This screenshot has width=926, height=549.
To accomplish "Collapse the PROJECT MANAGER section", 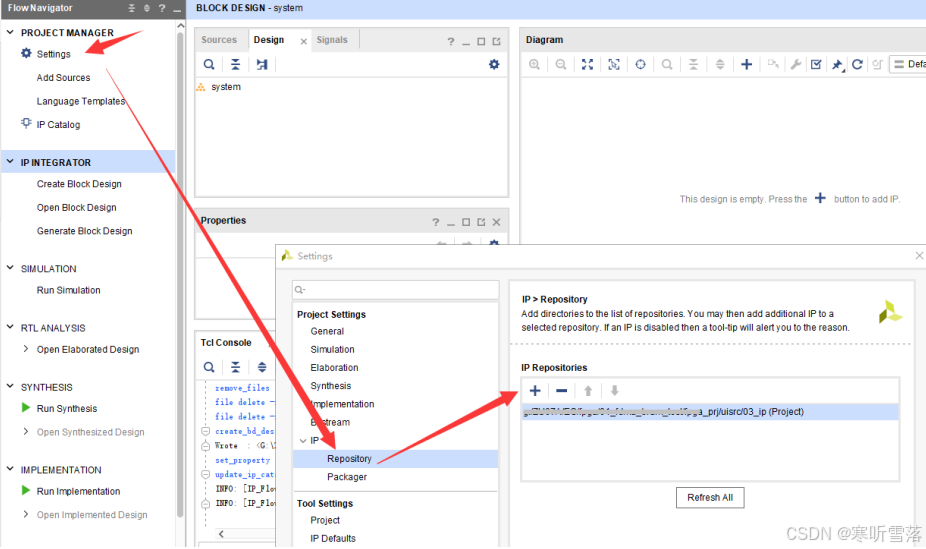I will (10, 32).
